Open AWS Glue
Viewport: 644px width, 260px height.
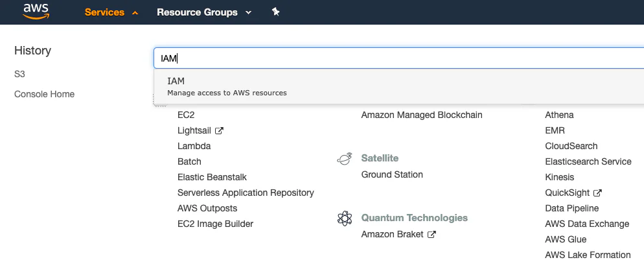click(x=566, y=239)
